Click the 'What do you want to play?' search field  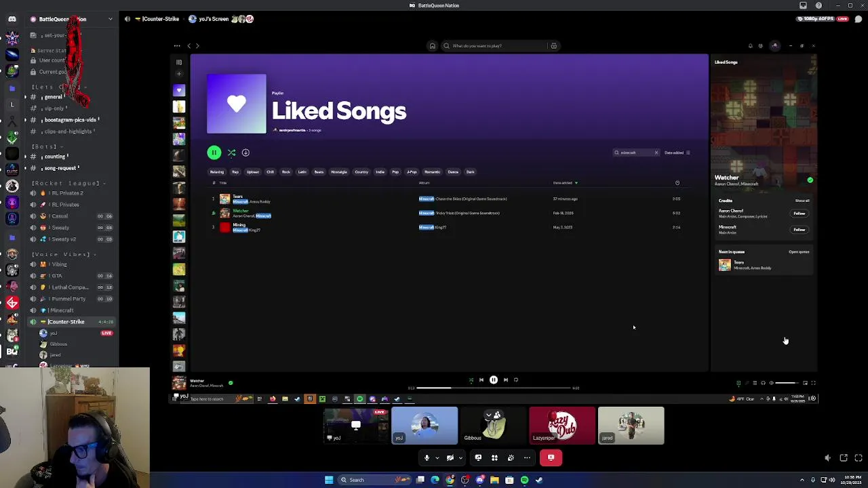495,46
